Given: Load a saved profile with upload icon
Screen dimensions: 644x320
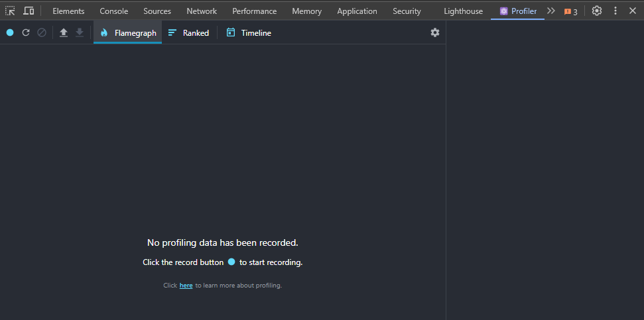Looking at the screenshot, I should (x=64, y=32).
